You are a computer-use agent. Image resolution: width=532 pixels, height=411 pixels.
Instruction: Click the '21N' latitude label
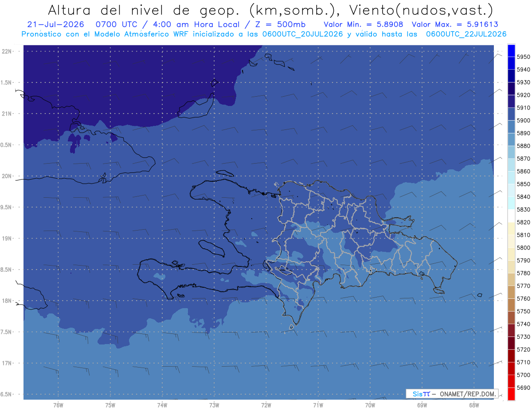[7, 114]
